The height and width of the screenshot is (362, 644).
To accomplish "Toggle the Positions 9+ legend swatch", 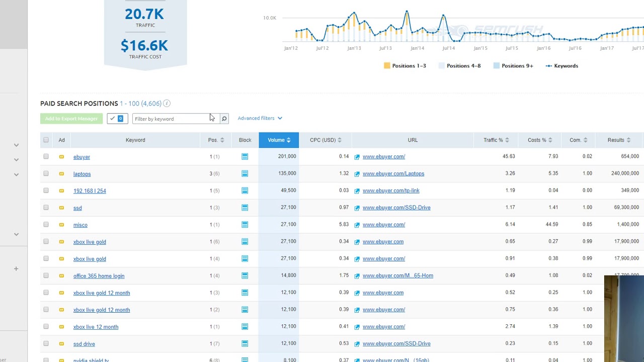I will tap(497, 66).
